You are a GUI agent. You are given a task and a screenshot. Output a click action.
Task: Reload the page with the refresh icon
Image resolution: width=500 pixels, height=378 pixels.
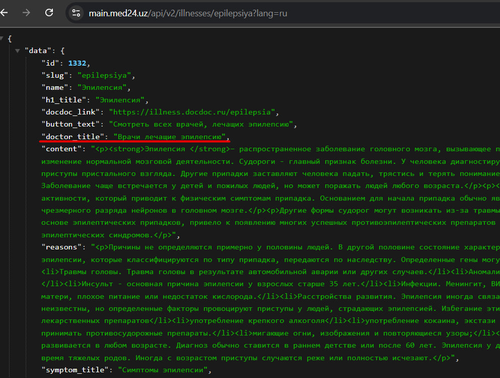(49, 13)
